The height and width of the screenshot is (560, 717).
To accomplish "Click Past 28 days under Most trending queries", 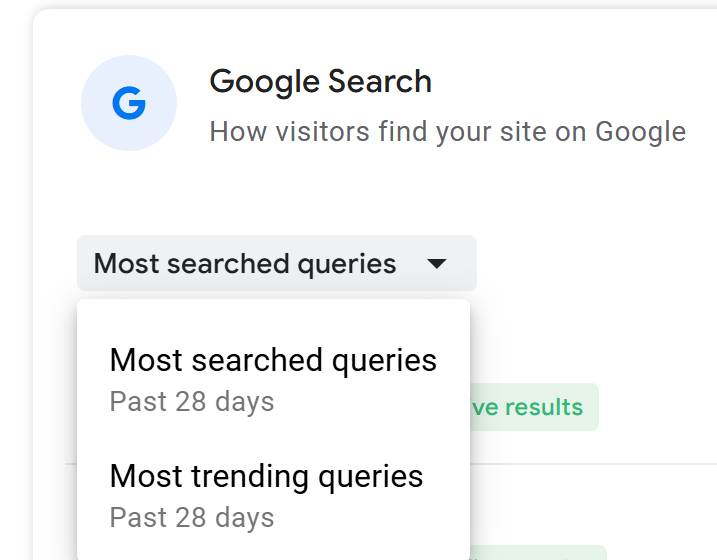I will [x=191, y=518].
